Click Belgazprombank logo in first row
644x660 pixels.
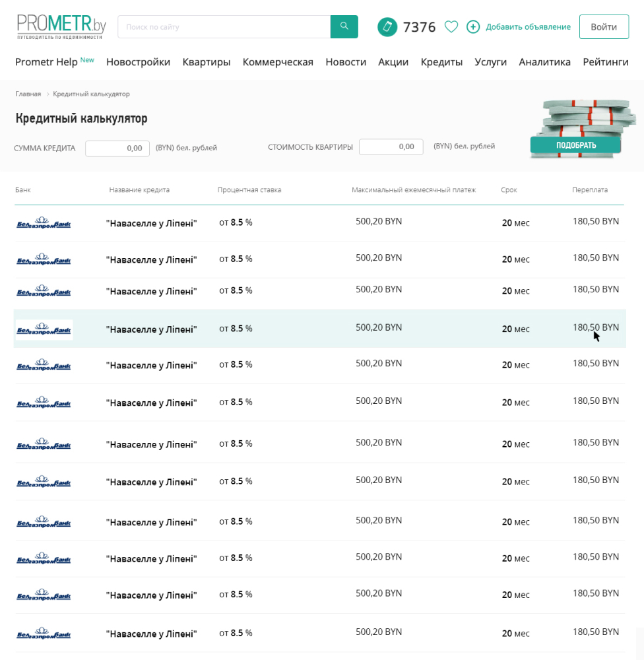44,223
